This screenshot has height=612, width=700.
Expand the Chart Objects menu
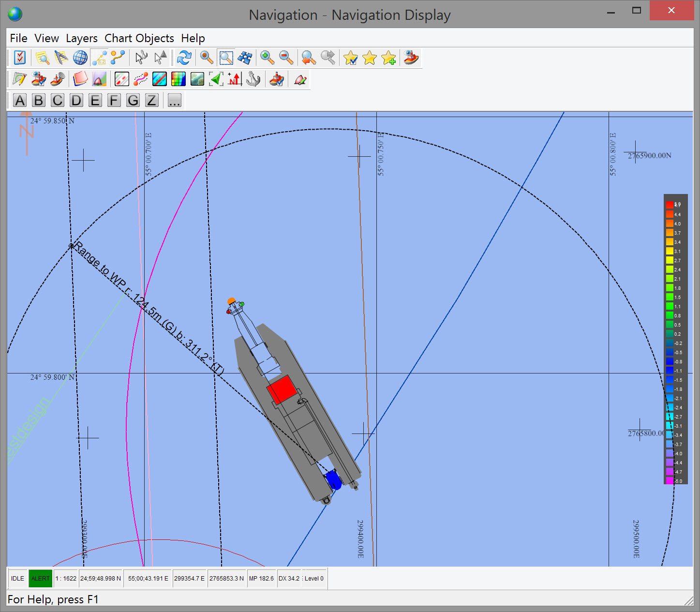pos(139,38)
